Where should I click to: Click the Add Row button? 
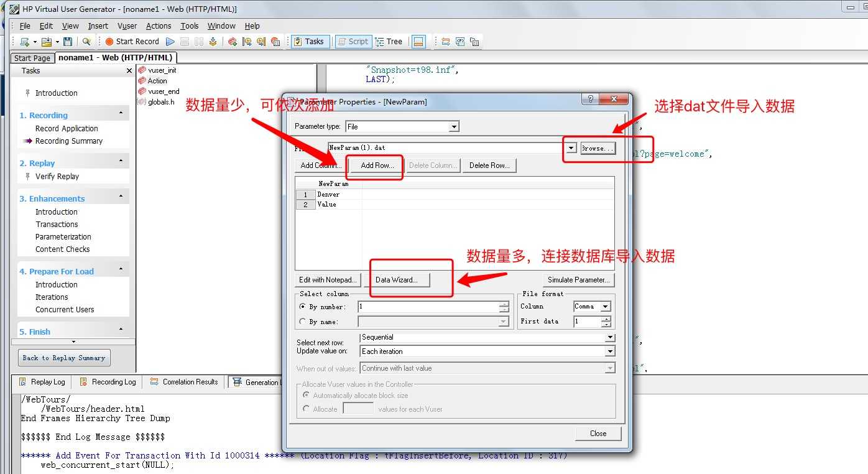click(x=377, y=165)
